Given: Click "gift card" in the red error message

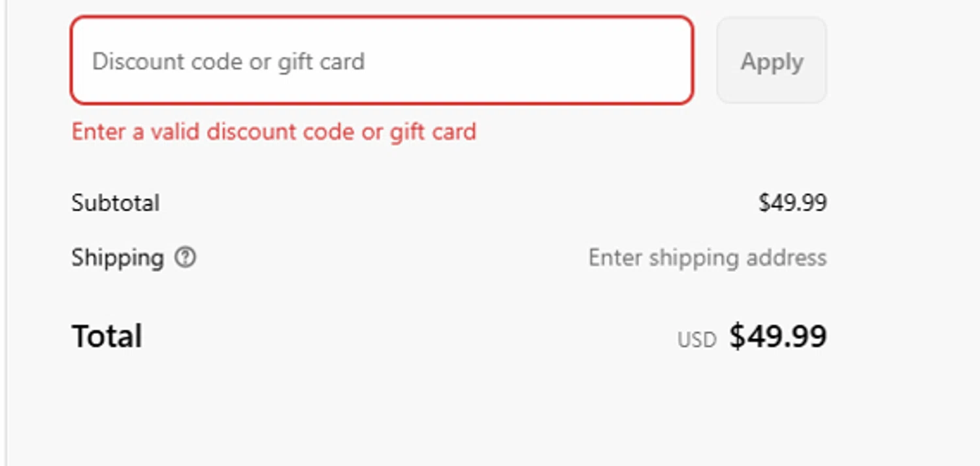Looking at the screenshot, I should coord(433,132).
